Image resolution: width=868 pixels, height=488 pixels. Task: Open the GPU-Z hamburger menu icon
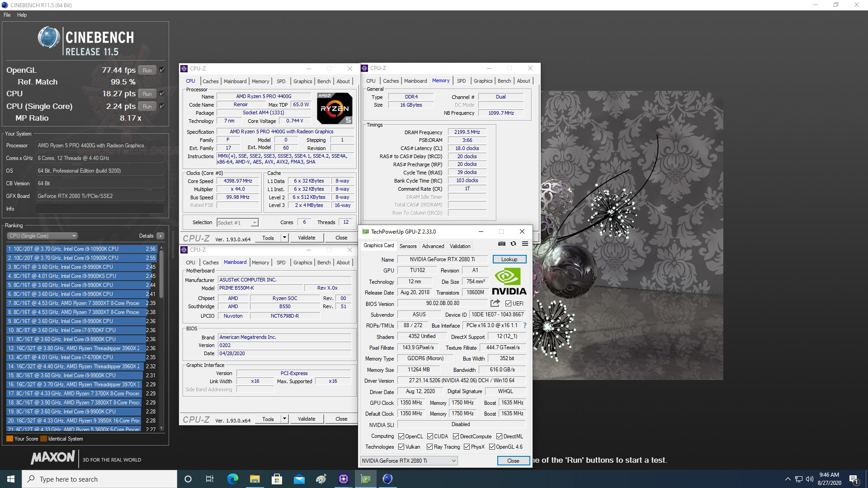coord(525,244)
